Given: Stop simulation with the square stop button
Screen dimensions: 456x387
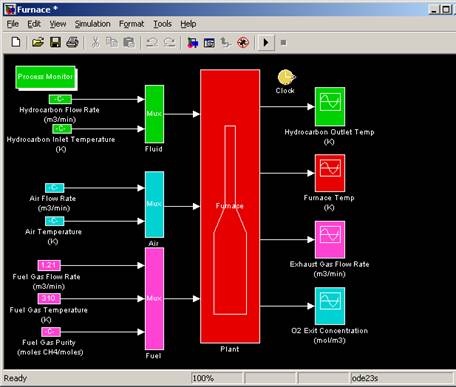Looking at the screenshot, I should click(283, 43).
